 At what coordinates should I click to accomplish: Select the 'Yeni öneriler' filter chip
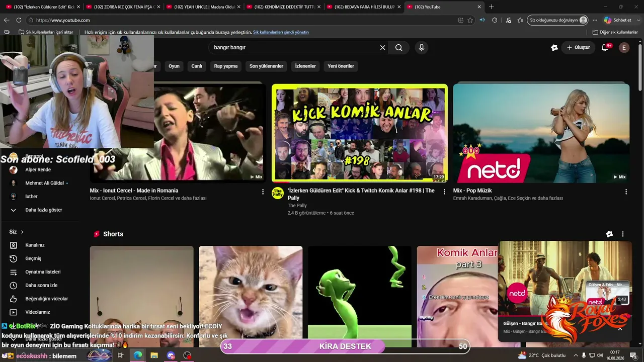click(341, 66)
